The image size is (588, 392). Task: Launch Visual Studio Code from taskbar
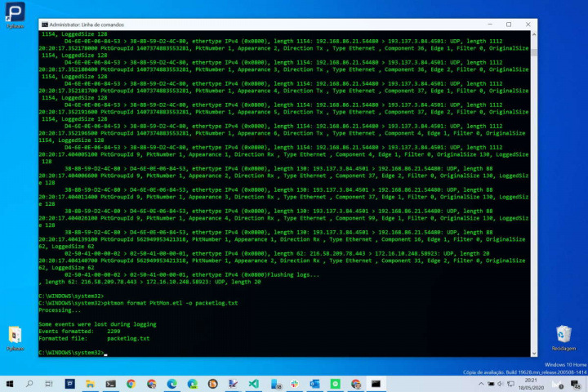(x=254, y=383)
